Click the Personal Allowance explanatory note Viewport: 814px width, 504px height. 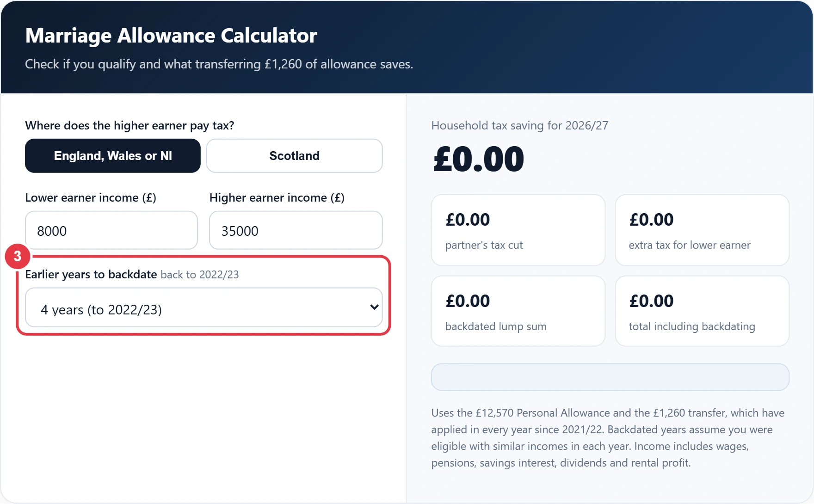(609, 438)
